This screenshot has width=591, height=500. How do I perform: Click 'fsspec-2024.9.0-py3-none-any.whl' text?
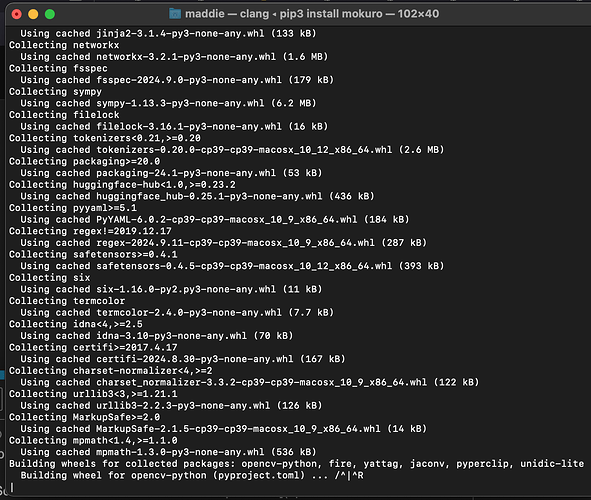coord(189,80)
